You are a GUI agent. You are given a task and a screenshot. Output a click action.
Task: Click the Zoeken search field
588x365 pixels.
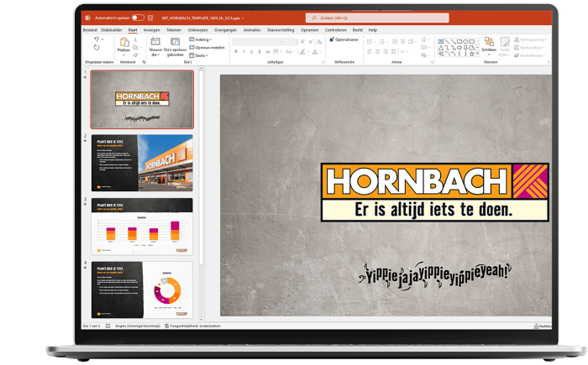click(x=377, y=18)
